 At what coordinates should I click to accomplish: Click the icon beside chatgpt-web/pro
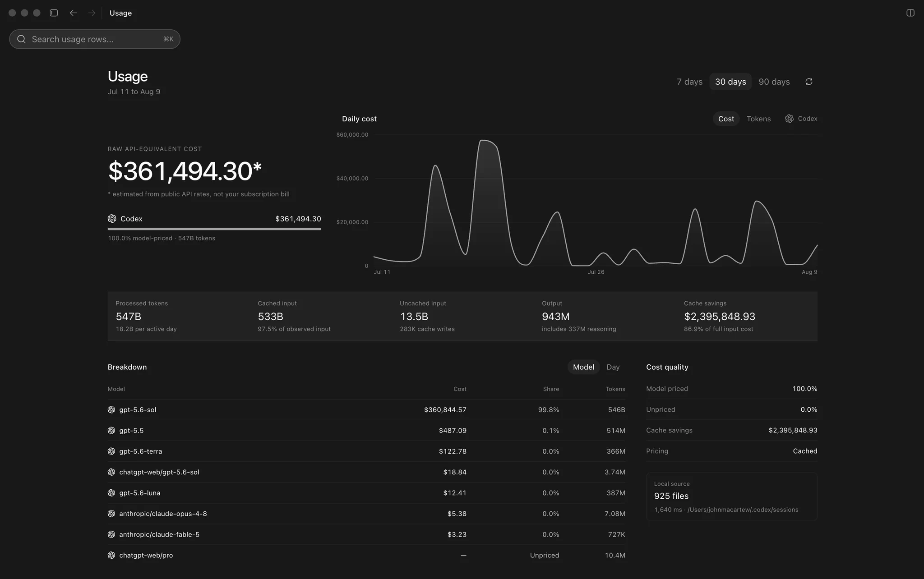111,555
